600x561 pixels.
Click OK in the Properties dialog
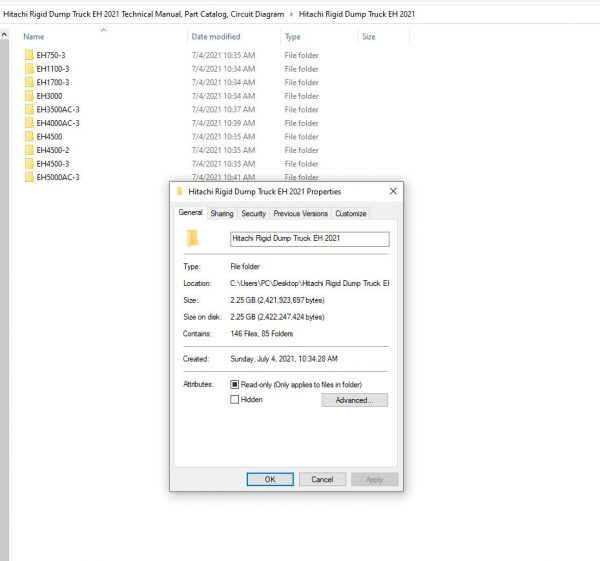click(x=270, y=479)
